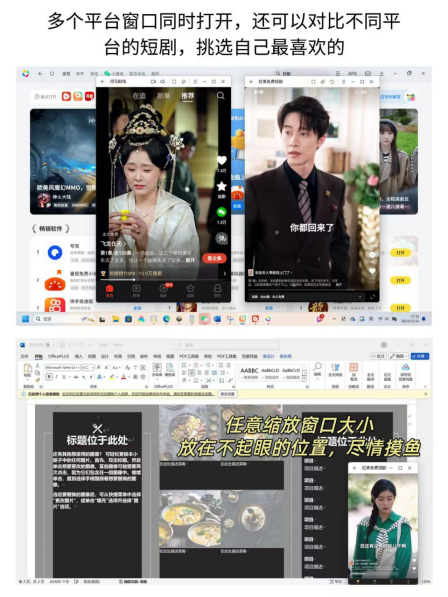
Task: Open the 编辑 mode dropdown in Word
Action: [x=398, y=356]
